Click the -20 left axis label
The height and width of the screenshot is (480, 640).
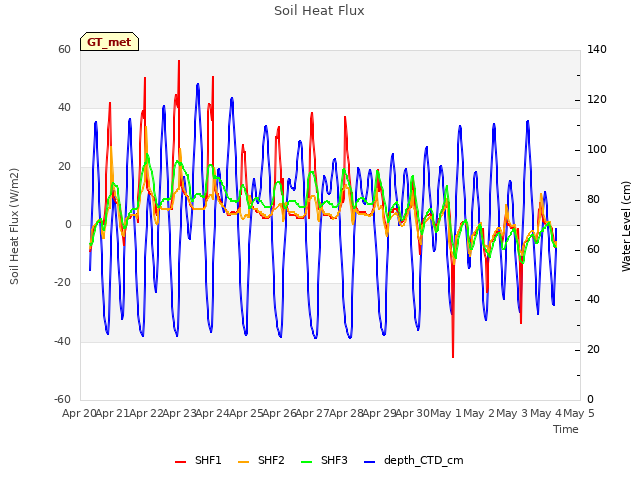click(62, 282)
